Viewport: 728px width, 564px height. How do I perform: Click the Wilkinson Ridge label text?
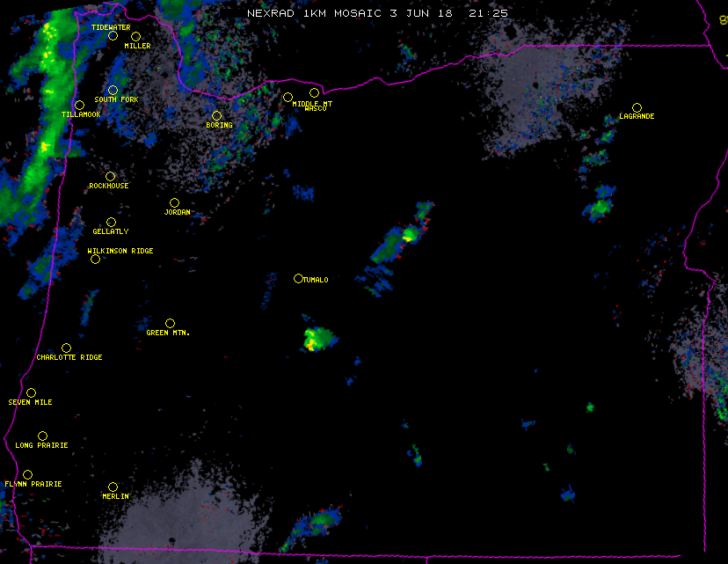click(x=120, y=252)
